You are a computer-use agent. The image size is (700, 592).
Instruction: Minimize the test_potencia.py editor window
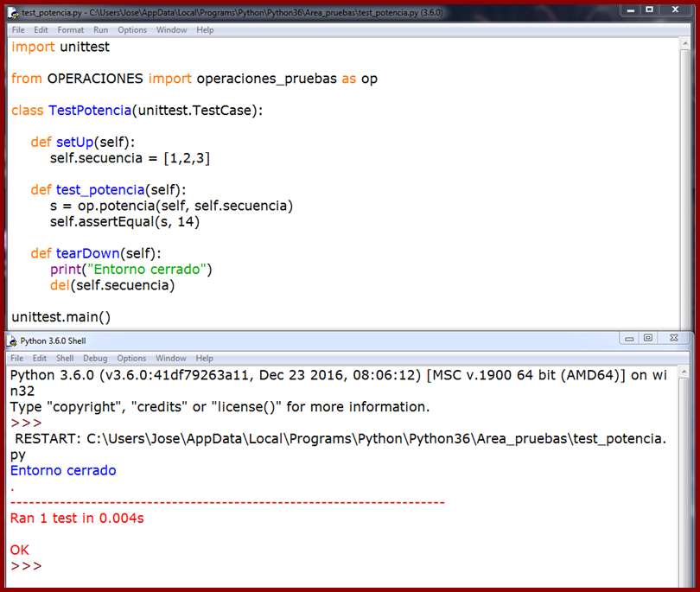[x=629, y=11]
